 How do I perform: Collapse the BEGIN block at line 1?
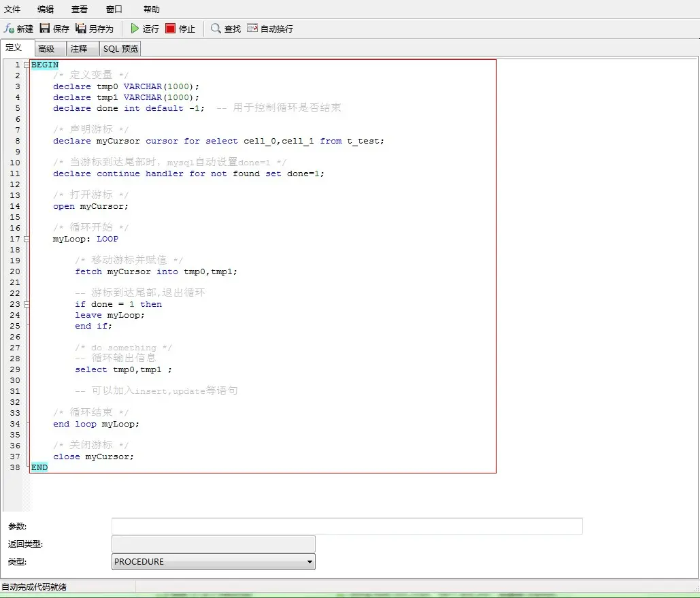click(27, 65)
